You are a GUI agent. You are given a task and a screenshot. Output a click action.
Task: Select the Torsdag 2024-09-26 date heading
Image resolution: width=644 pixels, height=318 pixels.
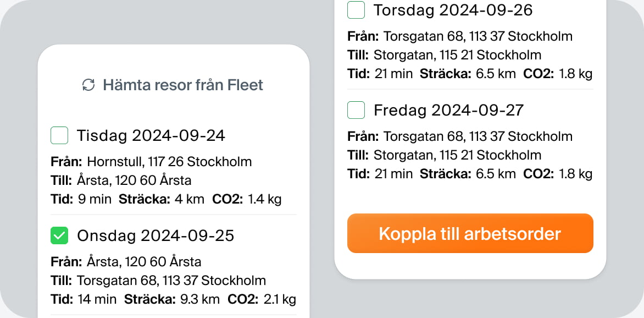coord(453,10)
